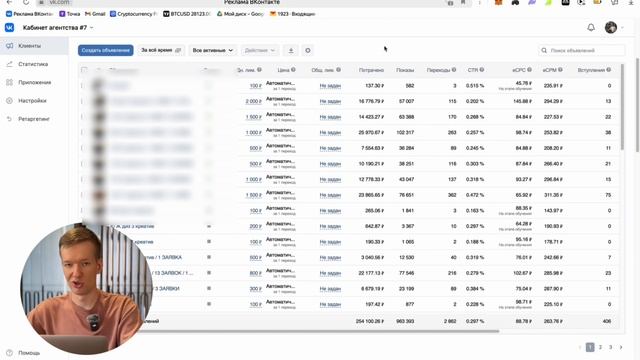
Task: Open the notifications bell
Action: coord(591,27)
